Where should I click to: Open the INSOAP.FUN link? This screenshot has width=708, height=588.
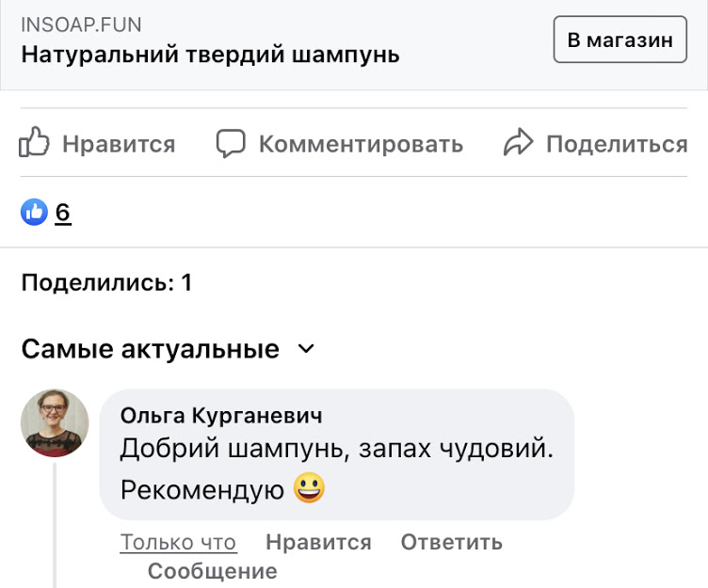click(x=81, y=25)
